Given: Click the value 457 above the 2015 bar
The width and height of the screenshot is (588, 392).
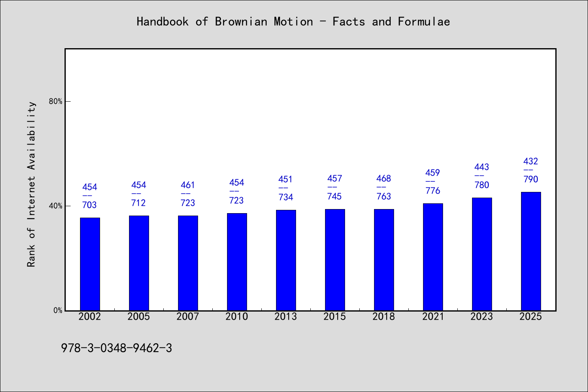Looking at the screenshot, I should 335,178.
